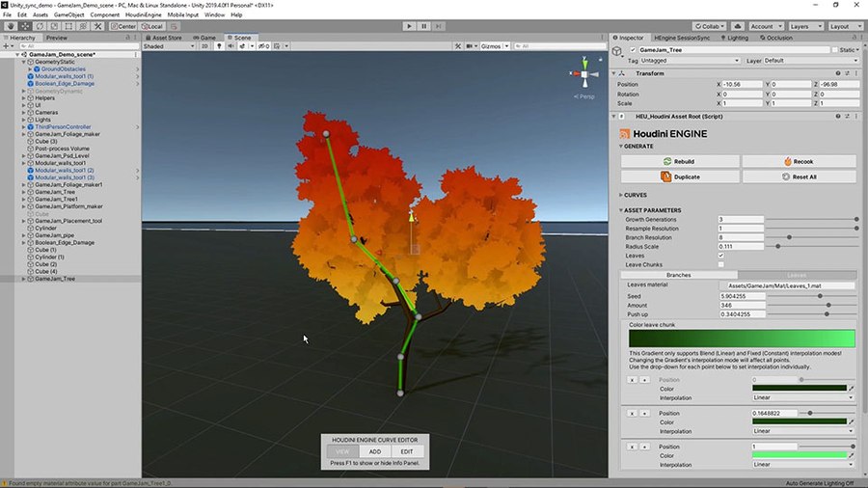Click the Step frame button
Viewport: 868px width, 488px height.
439,26
